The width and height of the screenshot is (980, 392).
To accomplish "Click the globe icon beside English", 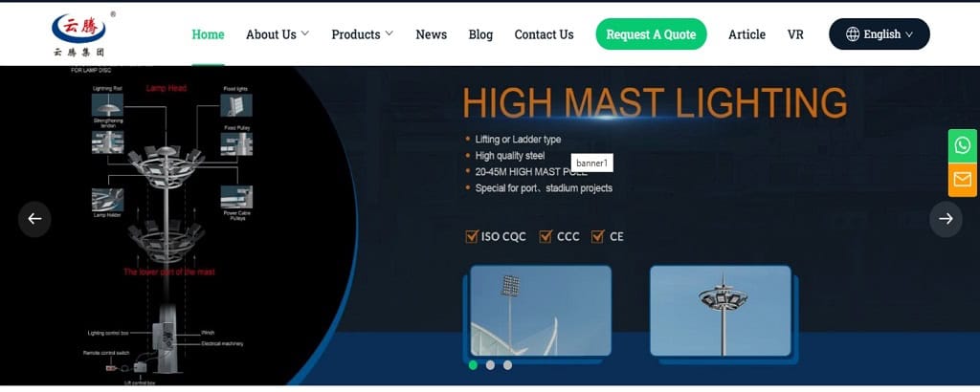I will point(852,34).
